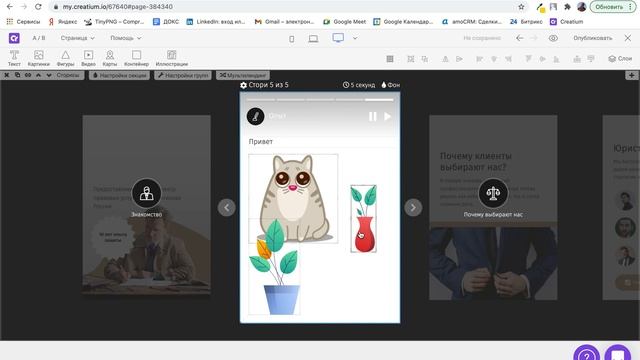The image size is (640, 360).
Task: Click Опубликовать to publish page
Action: point(593,38)
